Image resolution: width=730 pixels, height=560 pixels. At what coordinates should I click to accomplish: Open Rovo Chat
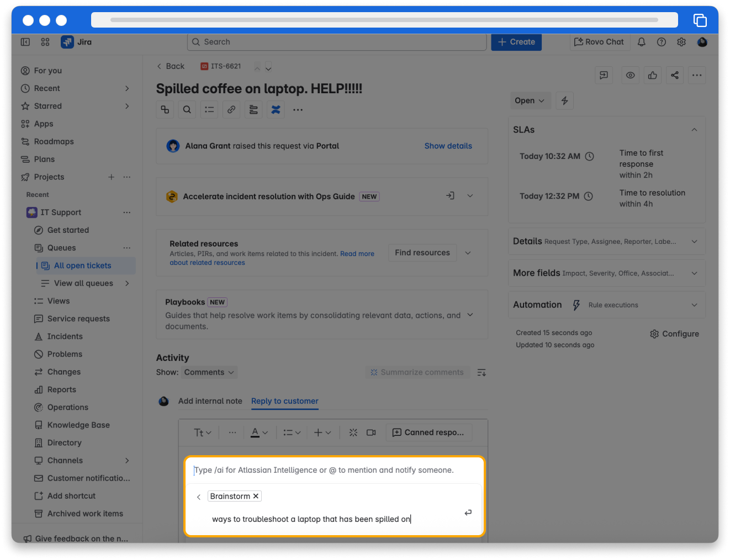coord(599,42)
